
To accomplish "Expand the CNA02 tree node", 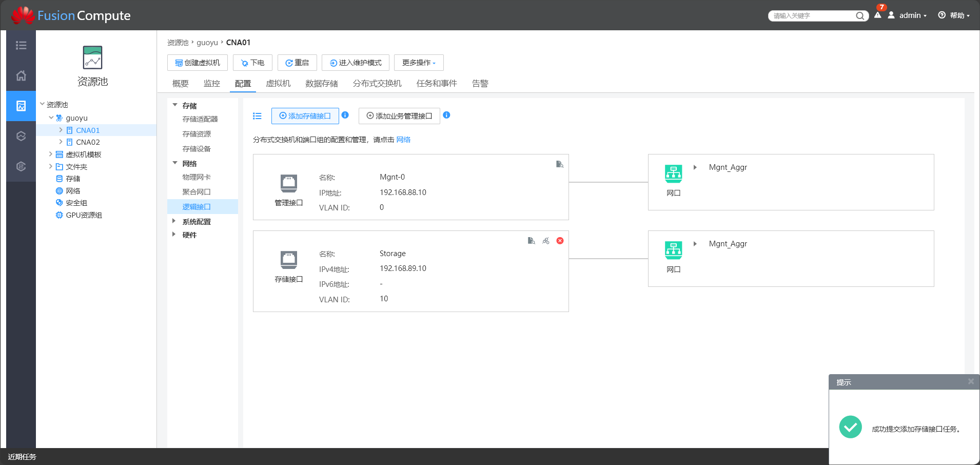I will (x=61, y=142).
